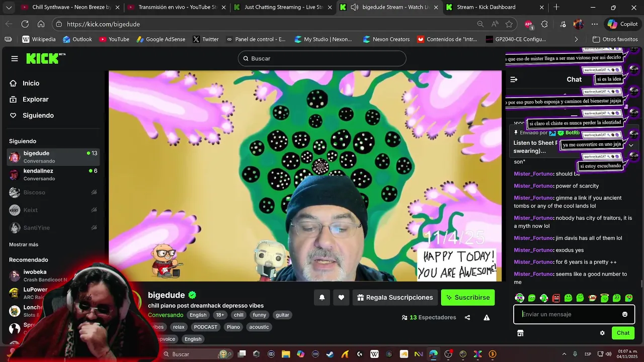The height and width of the screenshot is (362, 644).
Task: Click browser home button
Action: [41, 24]
